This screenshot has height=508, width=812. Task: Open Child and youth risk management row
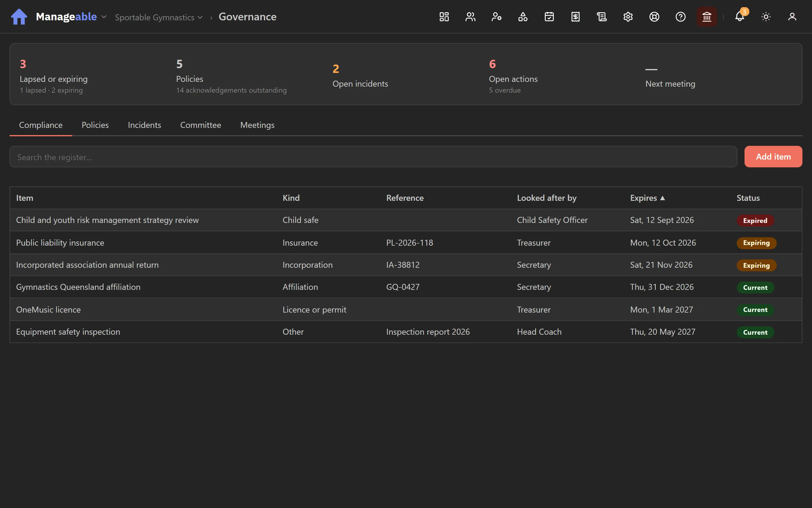pos(406,220)
